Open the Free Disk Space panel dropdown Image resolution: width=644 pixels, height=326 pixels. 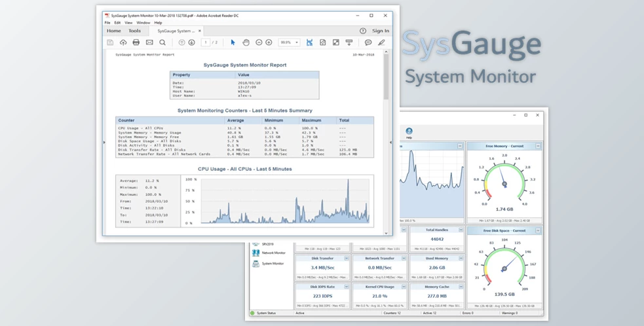538,230
